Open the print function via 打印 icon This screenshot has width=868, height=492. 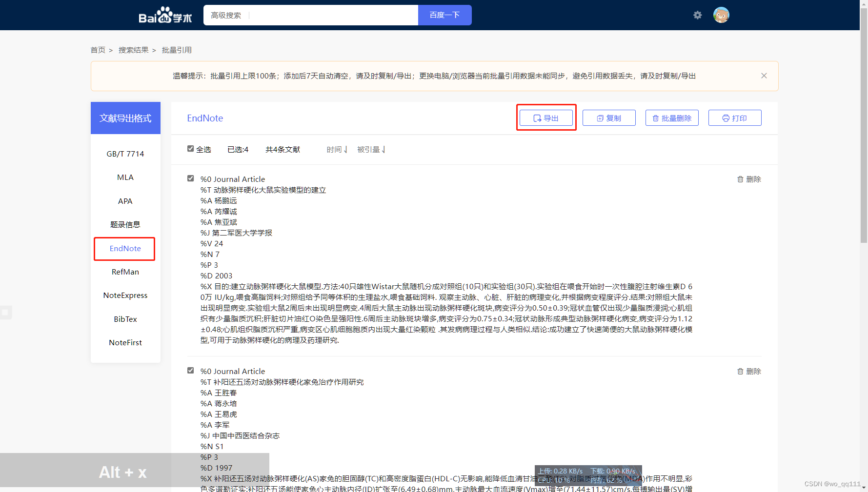tap(735, 118)
